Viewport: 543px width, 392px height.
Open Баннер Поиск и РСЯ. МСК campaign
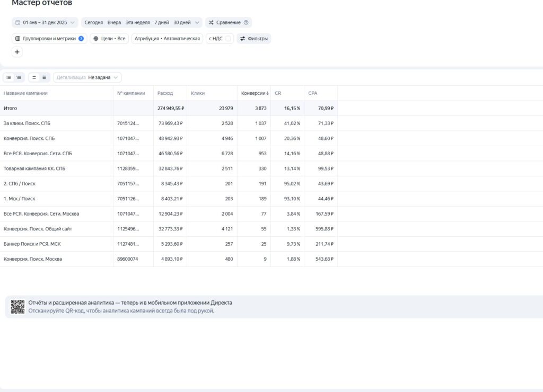click(x=32, y=244)
